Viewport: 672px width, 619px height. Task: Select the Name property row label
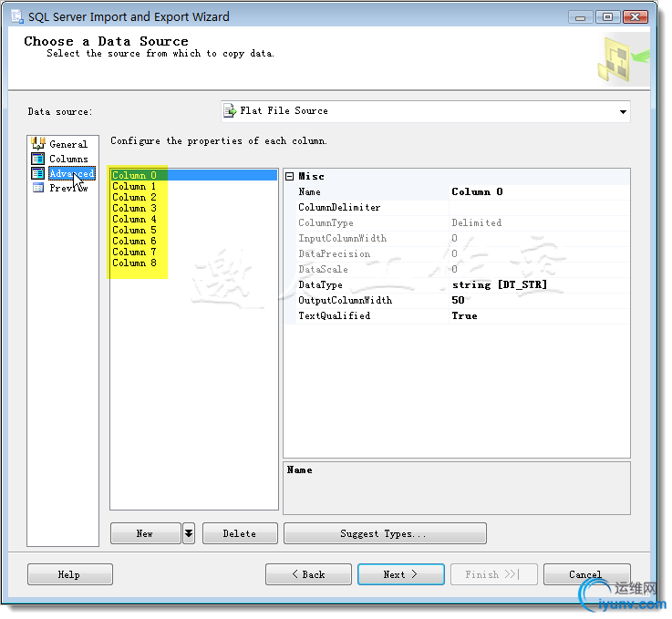[x=309, y=192]
